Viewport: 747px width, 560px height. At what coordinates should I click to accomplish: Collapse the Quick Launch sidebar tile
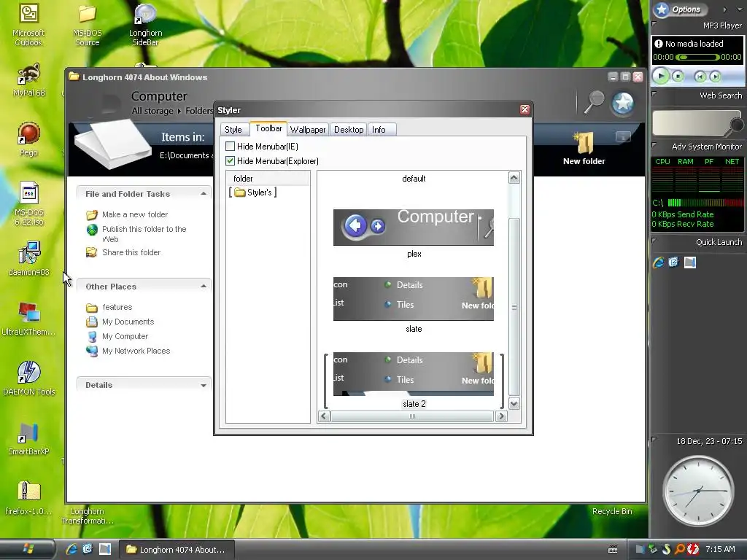(x=654, y=241)
